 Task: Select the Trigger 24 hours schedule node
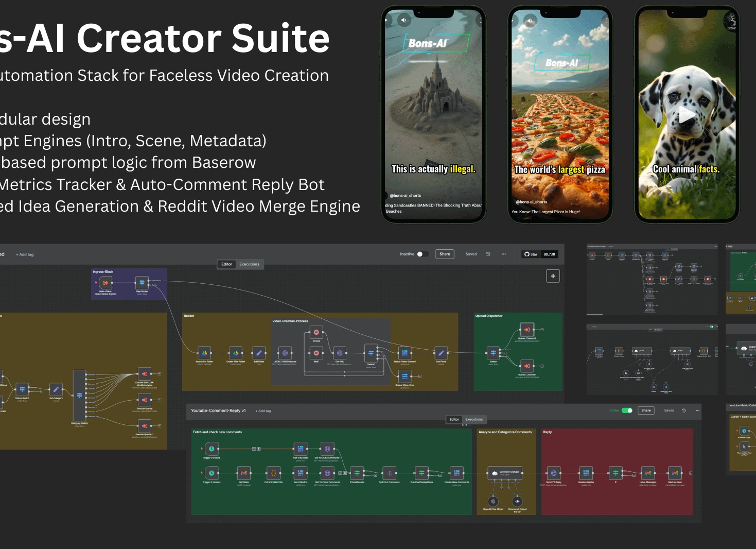(212, 449)
